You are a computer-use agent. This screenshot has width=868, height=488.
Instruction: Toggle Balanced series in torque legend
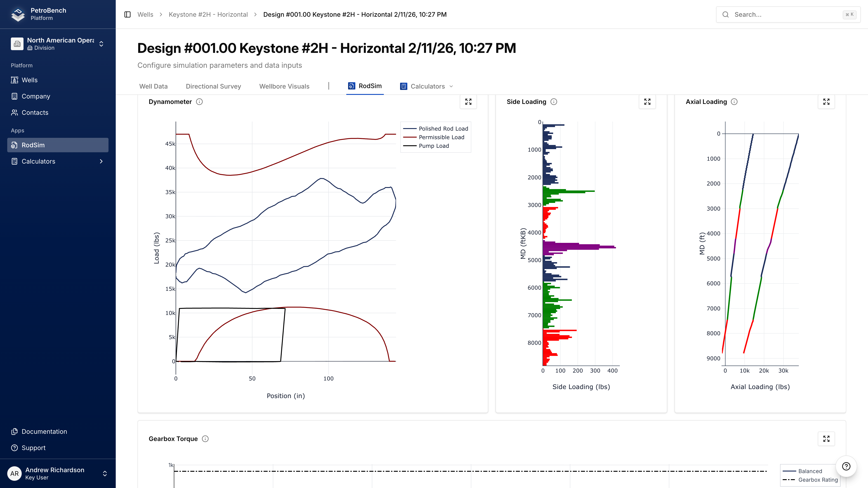(803, 471)
